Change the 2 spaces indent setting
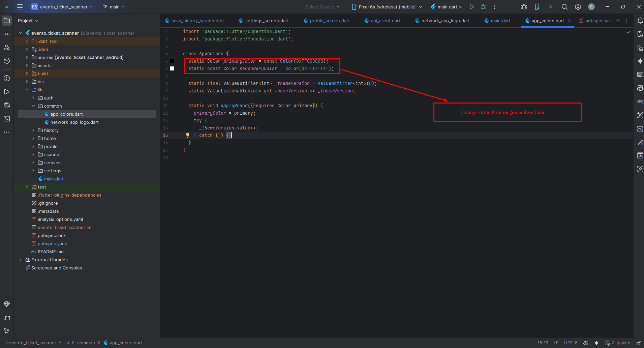The image size is (644, 348). [x=618, y=343]
